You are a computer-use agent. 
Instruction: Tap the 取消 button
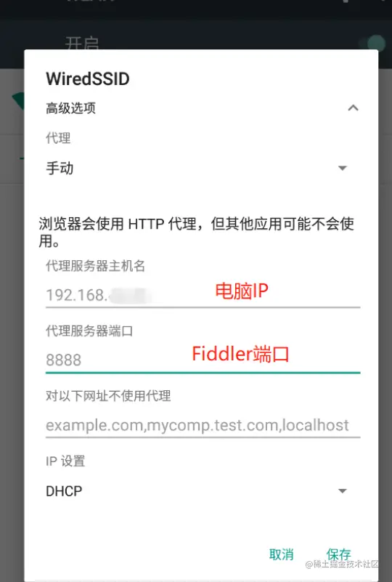pyautogui.click(x=281, y=554)
